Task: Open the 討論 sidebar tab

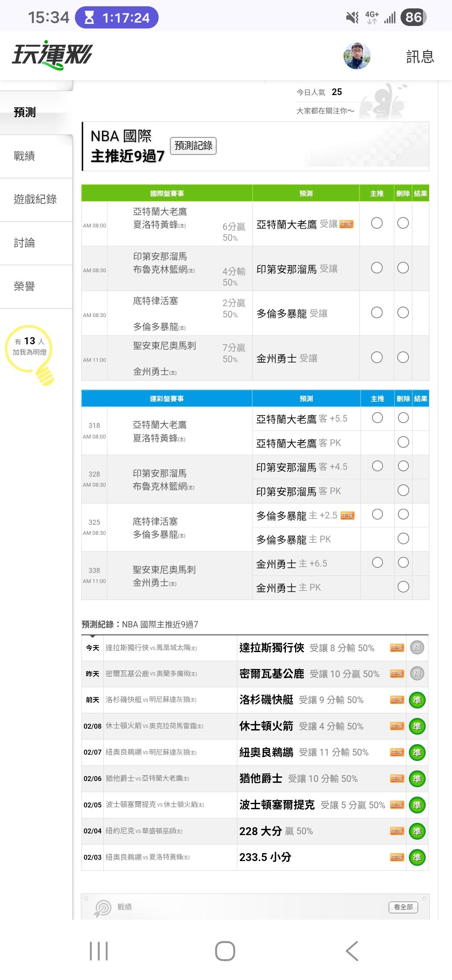Action: [24, 243]
